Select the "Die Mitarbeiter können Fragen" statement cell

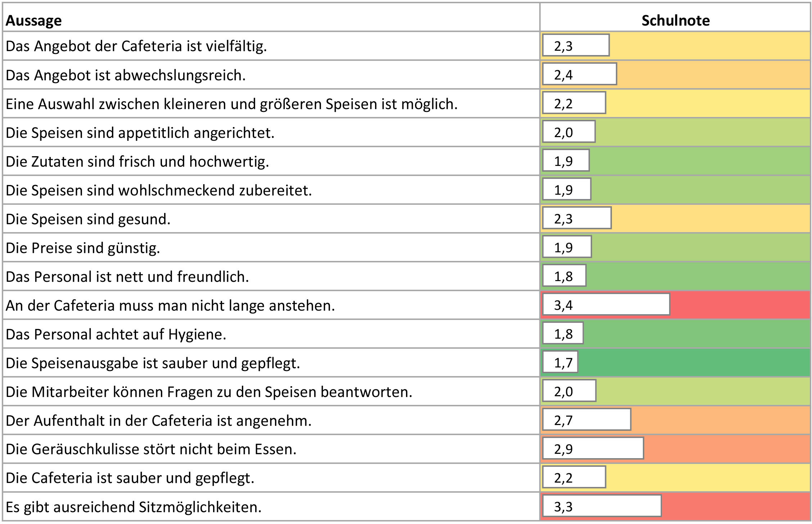tap(209, 392)
